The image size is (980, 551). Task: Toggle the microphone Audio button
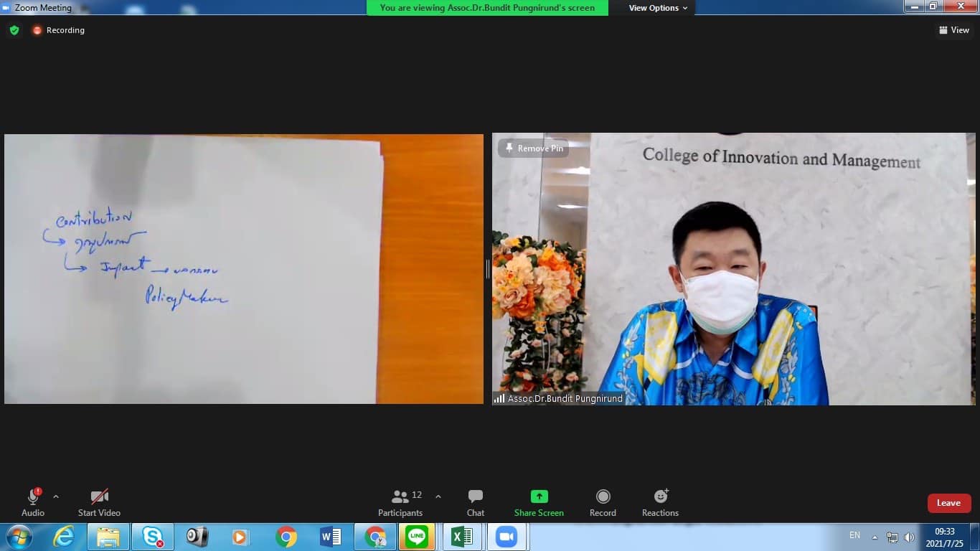click(33, 502)
